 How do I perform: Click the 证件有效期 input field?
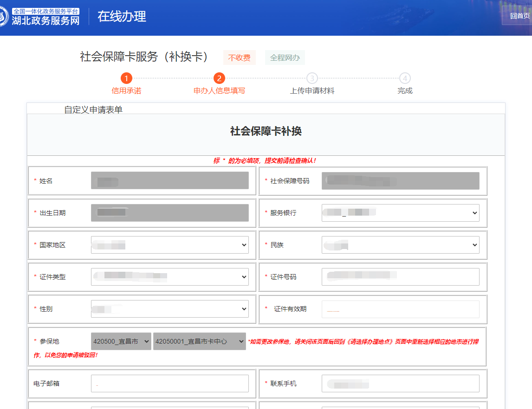point(400,309)
